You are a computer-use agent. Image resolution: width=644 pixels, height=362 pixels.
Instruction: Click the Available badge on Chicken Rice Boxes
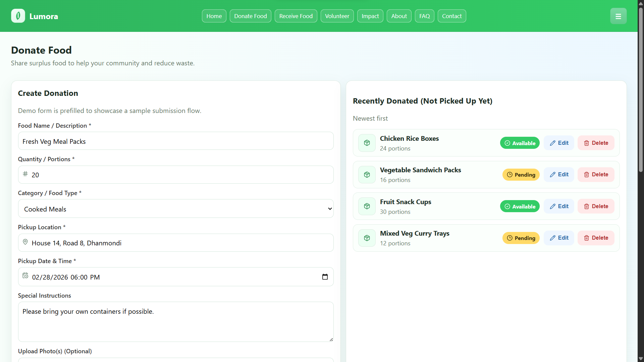click(520, 143)
